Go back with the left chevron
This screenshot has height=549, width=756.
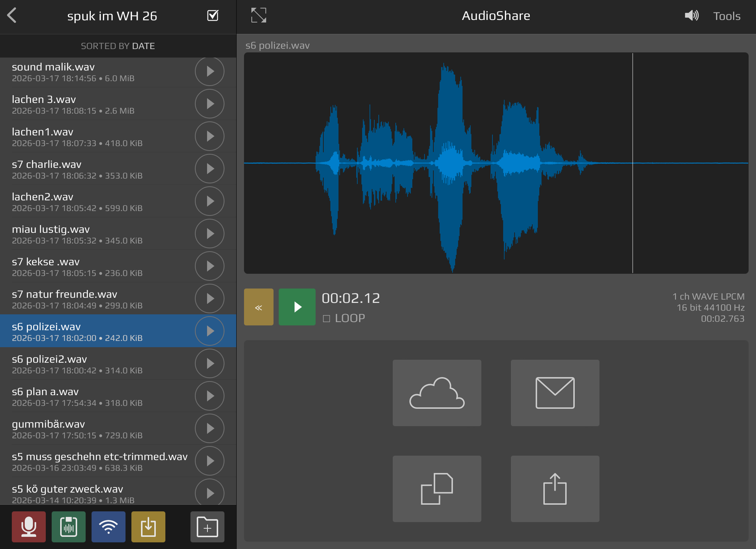tap(12, 15)
